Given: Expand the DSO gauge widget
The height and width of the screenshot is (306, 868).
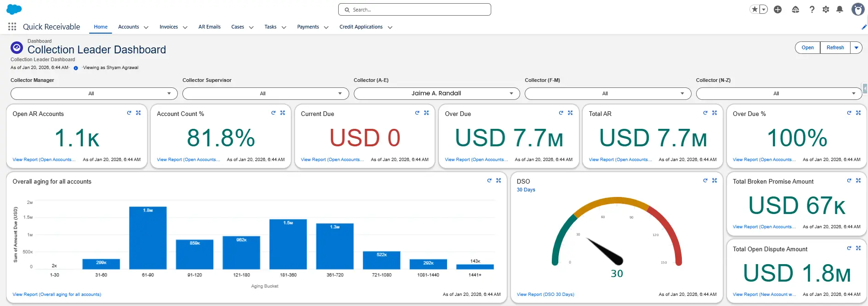Looking at the screenshot, I should (x=715, y=180).
